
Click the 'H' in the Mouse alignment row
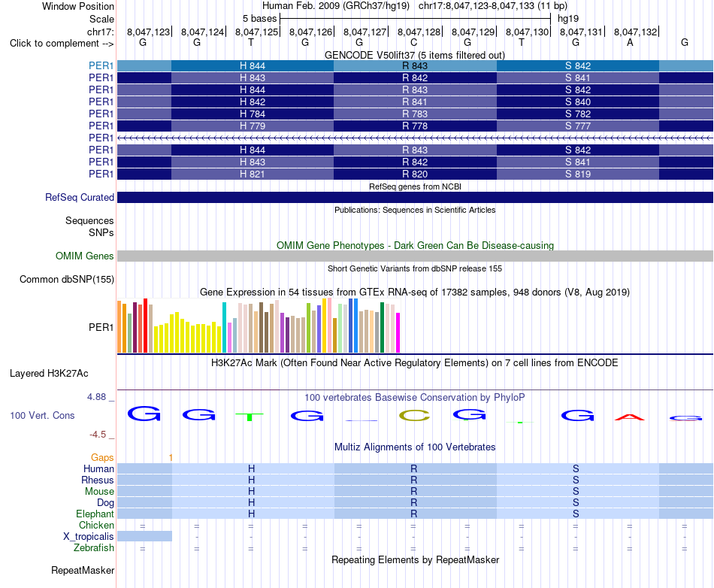pyautogui.click(x=251, y=492)
